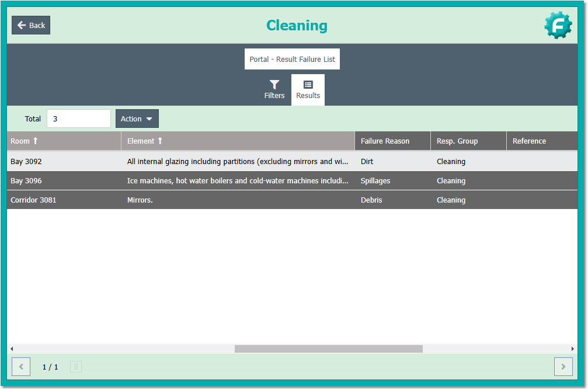This screenshot has width=588, height=390.
Task: Open the Action dropdown
Action: click(137, 119)
